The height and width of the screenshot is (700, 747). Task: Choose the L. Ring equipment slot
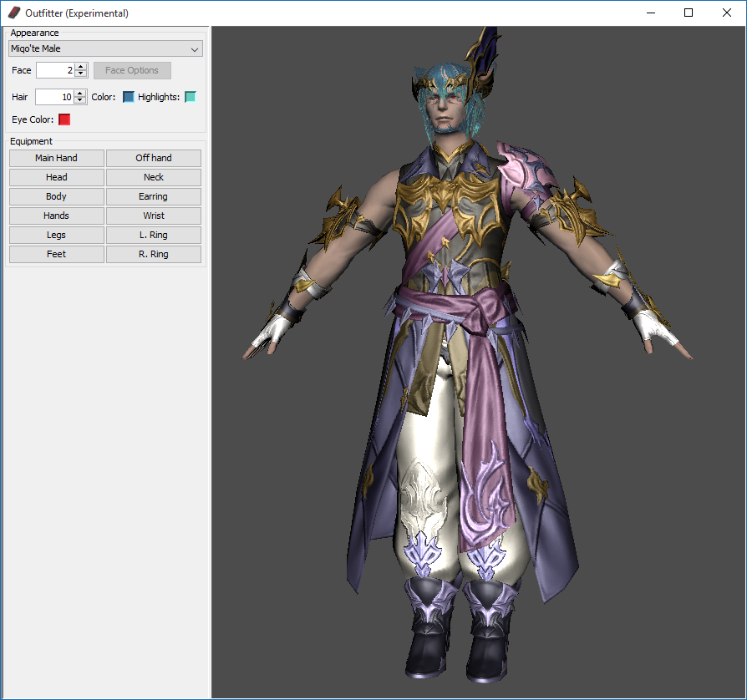click(x=154, y=235)
